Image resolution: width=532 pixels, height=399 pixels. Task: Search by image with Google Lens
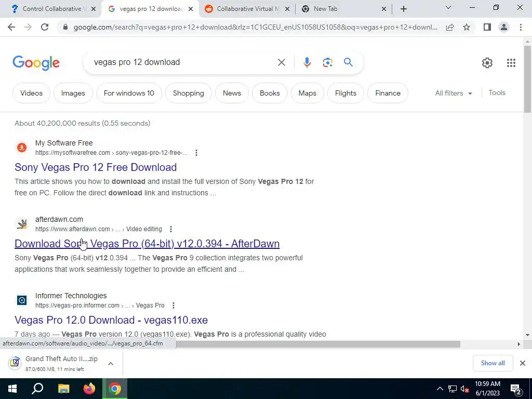327,62
